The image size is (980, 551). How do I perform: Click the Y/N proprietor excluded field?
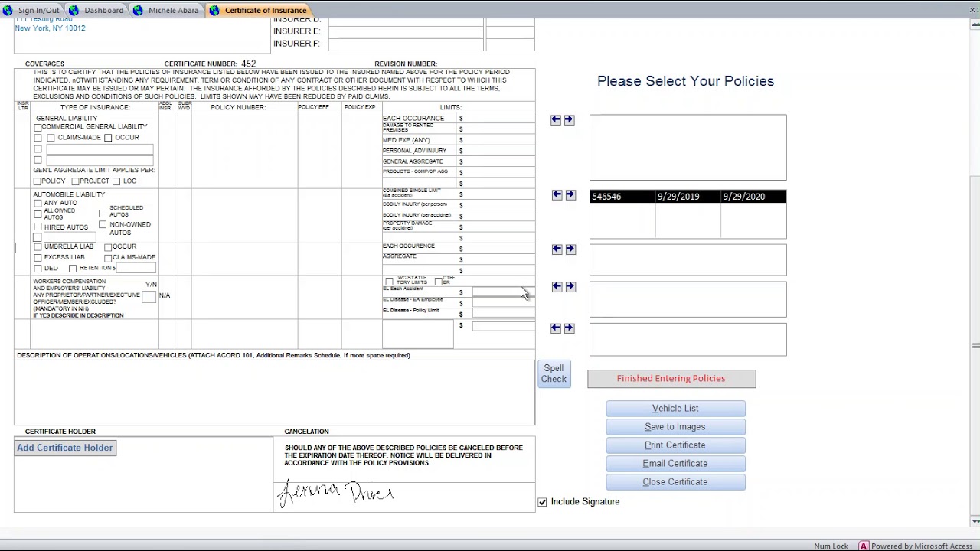[x=149, y=296]
